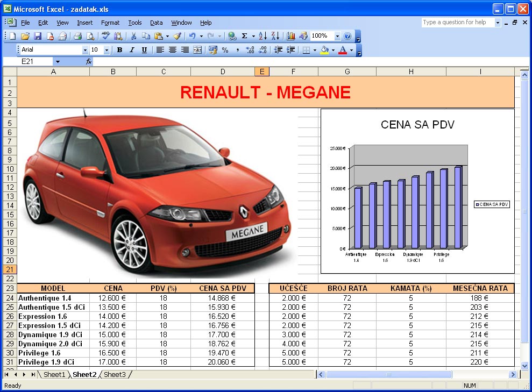The image size is (532, 392).
Task: Toggle bold formatting
Action: click(x=119, y=50)
